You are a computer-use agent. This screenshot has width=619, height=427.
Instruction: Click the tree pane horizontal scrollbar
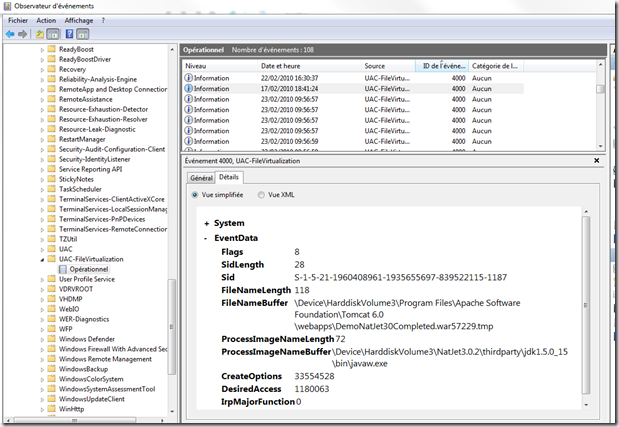[x=74, y=421]
